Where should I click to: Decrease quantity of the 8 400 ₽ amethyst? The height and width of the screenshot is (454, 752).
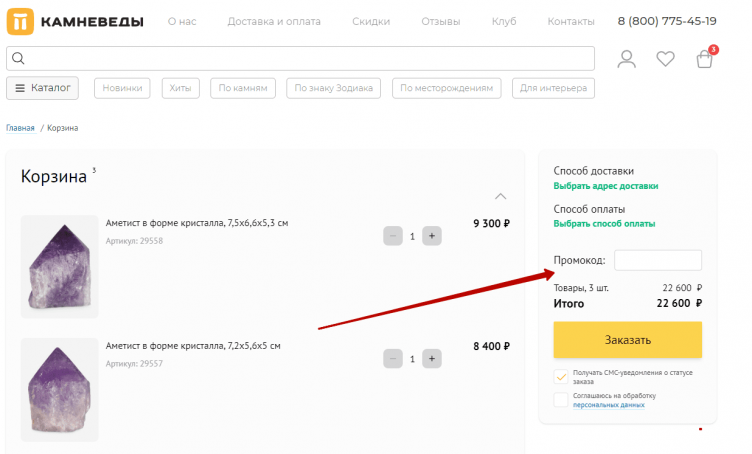tap(392, 358)
